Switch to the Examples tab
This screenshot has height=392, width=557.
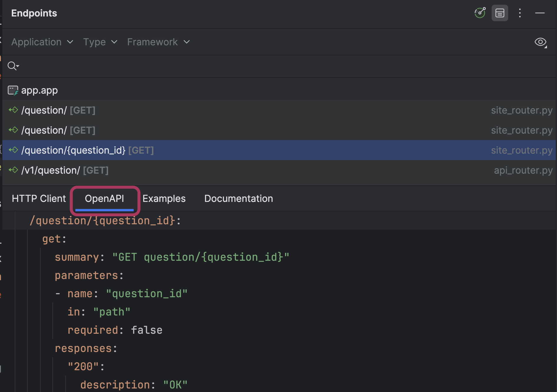pos(164,199)
